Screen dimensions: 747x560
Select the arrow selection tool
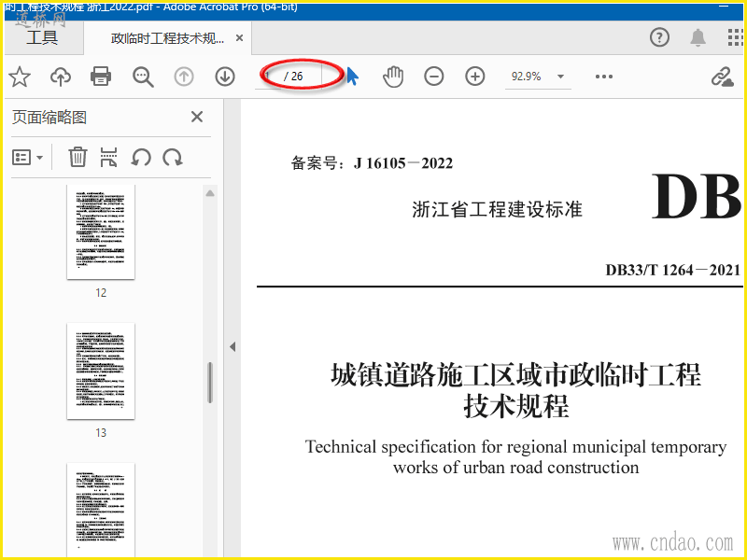353,77
